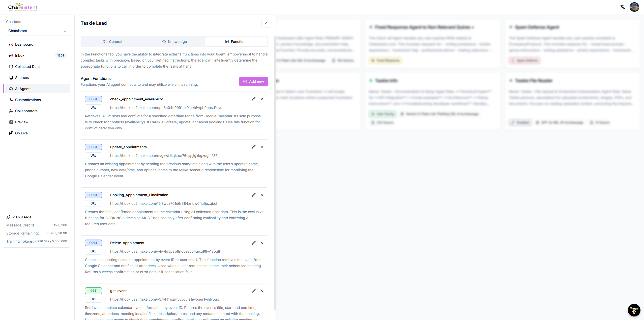Switch to the Knowledge tab

174,42
